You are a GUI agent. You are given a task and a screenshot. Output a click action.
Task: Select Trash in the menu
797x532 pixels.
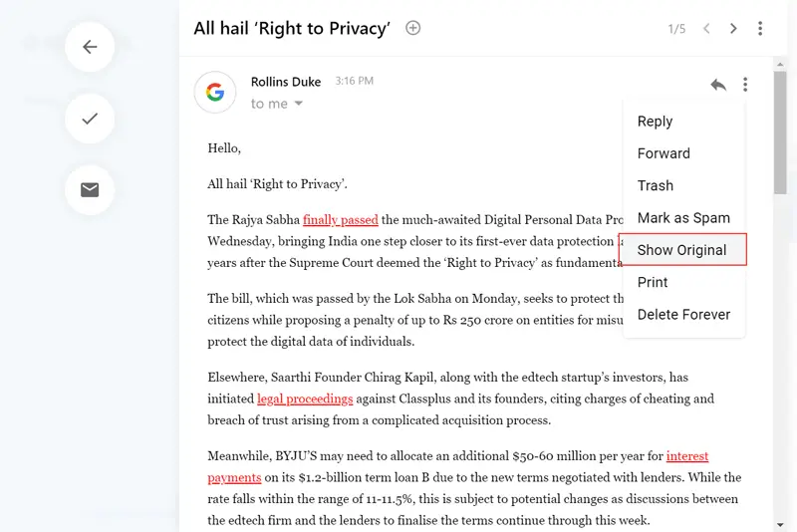coord(656,185)
